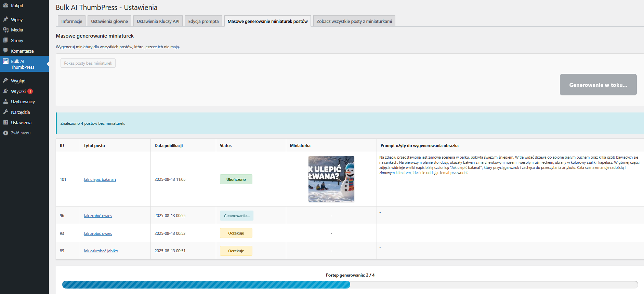Image resolution: width=644 pixels, height=294 pixels.
Task: Click the Generowanie w toku button
Action: tap(598, 85)
